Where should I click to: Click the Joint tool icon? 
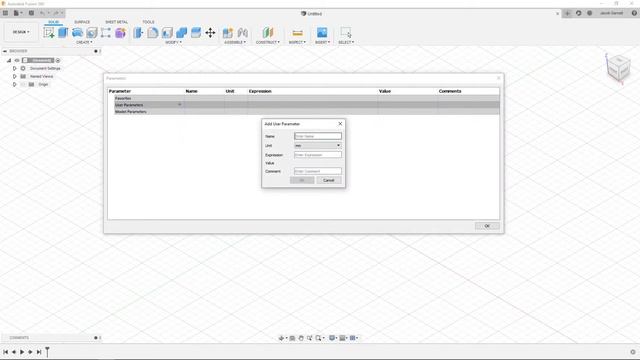(x=242, y=33)
